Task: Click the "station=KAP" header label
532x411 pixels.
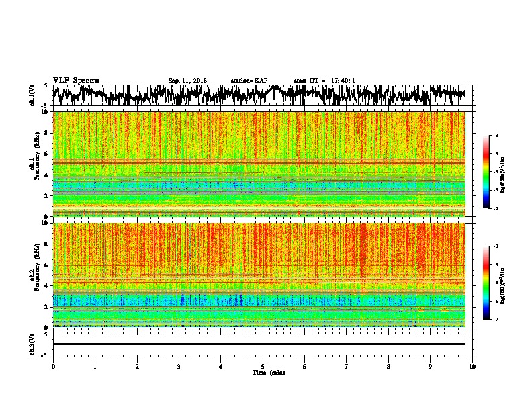Action: point(249,81)
